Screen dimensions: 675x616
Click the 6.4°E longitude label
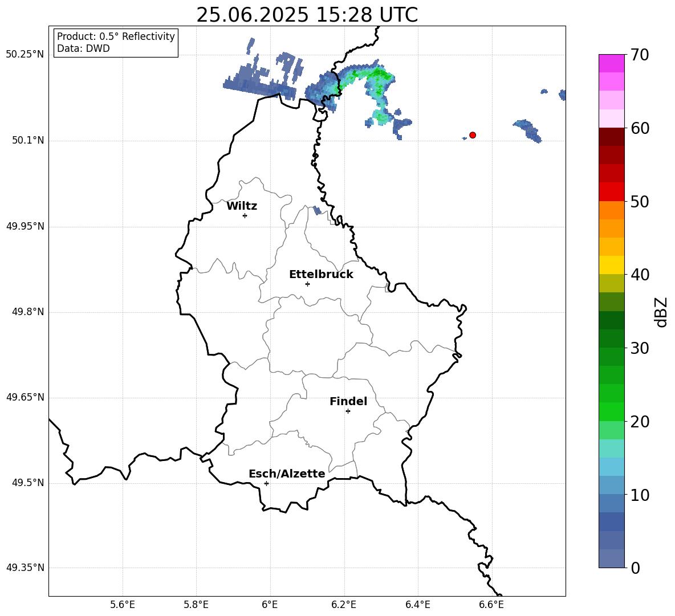(417, 605)
